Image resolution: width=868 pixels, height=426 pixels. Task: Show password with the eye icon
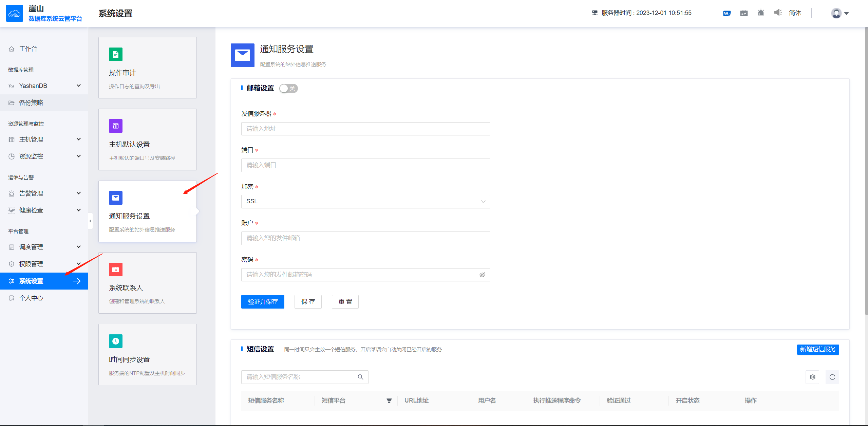482,275
